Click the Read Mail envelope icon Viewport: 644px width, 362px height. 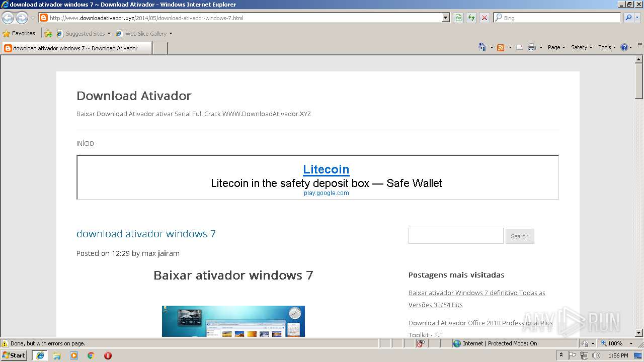[520, 47]
